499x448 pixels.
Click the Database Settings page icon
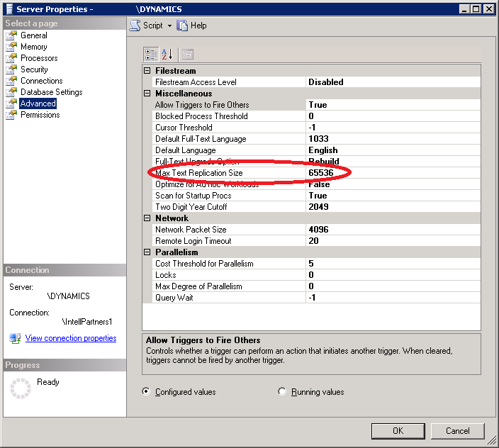[x=11, y=92]
